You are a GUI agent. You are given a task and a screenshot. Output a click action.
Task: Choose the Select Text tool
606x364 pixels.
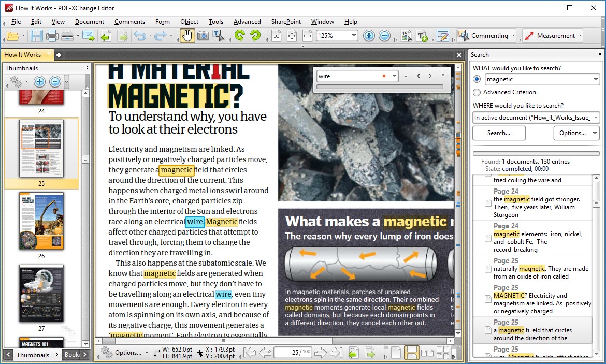click(x=218, y=36)
